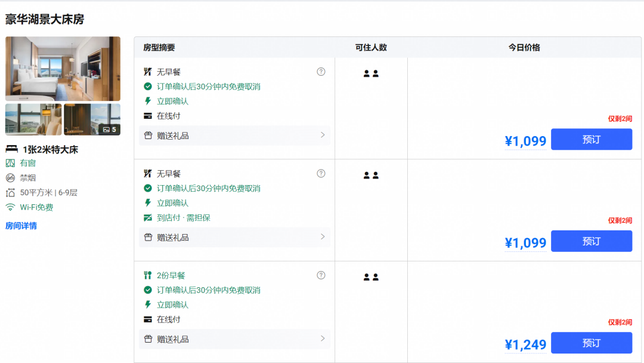Click the no-smoking icon beside 禁烟

coord(10,178)
